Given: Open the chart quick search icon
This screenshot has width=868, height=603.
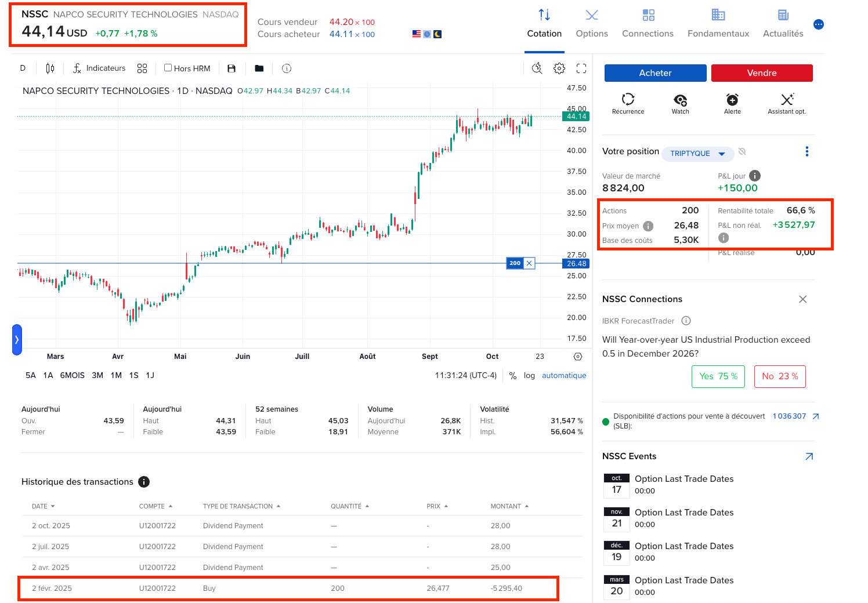Looking at the screenshot, I should pyautogui.click(x=537, y=68).
